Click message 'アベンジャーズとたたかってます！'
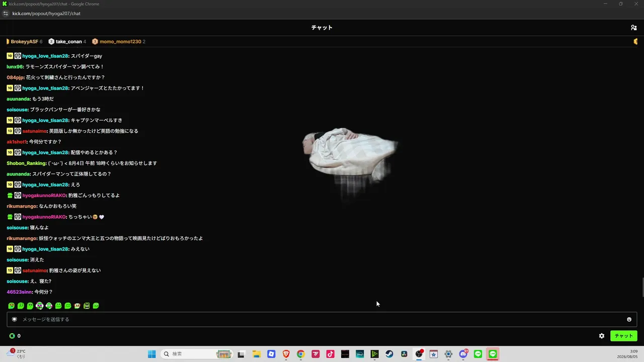Screen dimensions: 644x362 [x=108, y=88]
